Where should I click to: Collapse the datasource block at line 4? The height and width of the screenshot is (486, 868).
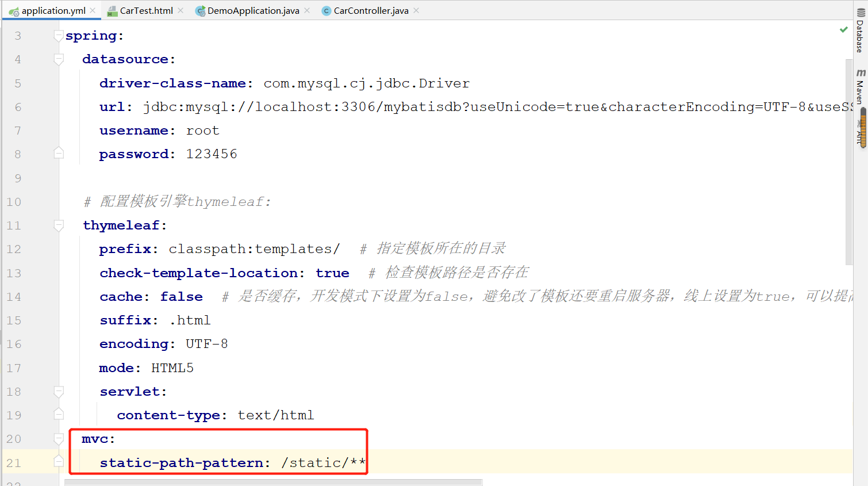coord(58,59)
